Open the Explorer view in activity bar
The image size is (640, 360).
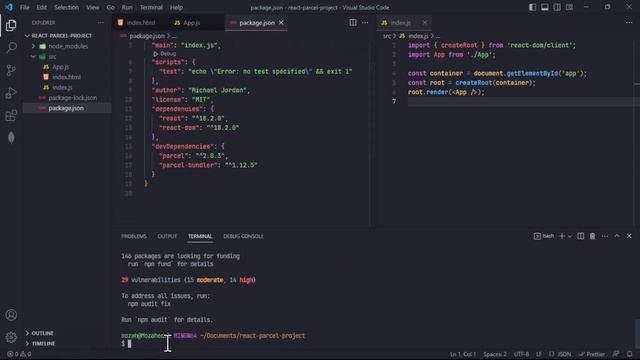[11, 25]
